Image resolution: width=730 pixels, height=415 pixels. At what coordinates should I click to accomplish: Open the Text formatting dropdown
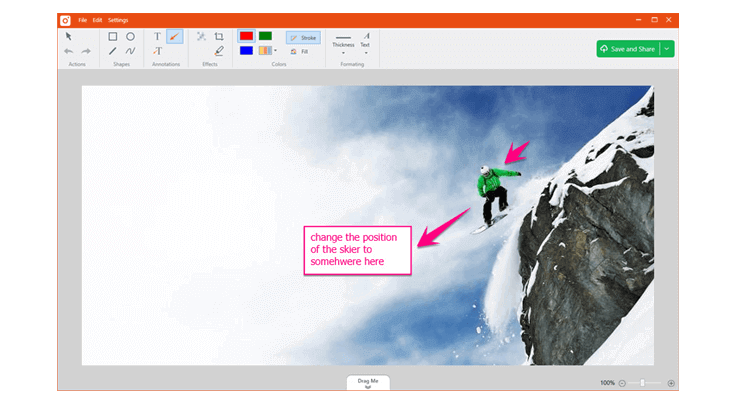point(365,44)
